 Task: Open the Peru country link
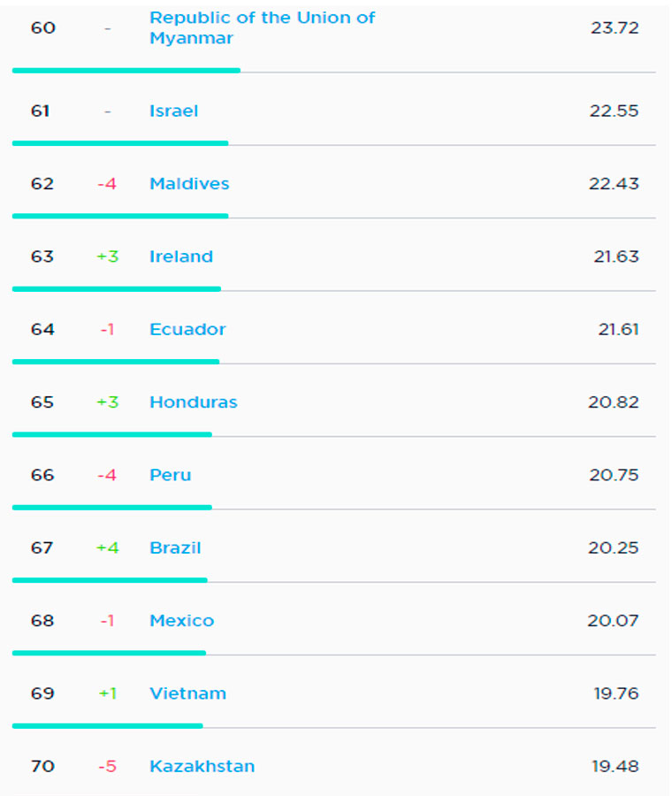coord(170,475)
